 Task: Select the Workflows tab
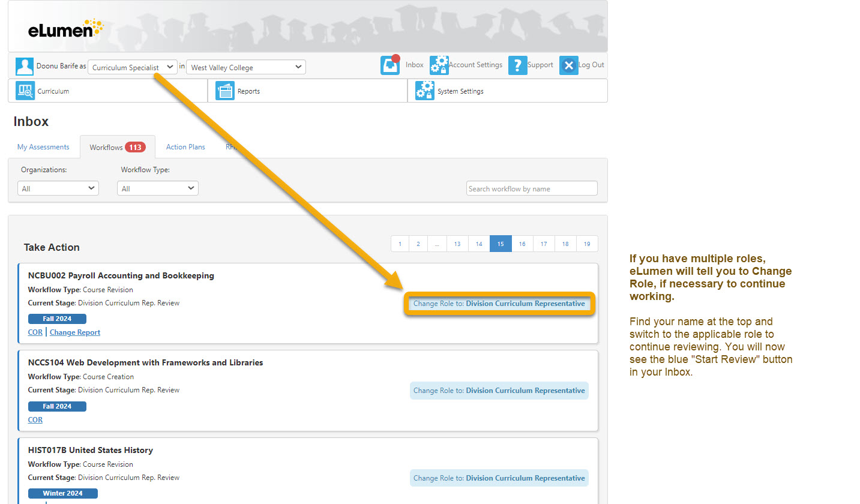coord(117,146)
